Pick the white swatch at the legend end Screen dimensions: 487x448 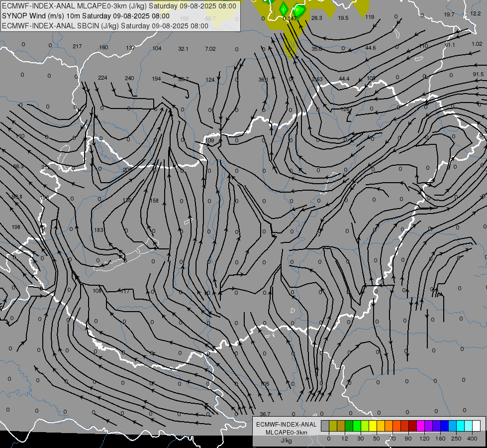477,426
